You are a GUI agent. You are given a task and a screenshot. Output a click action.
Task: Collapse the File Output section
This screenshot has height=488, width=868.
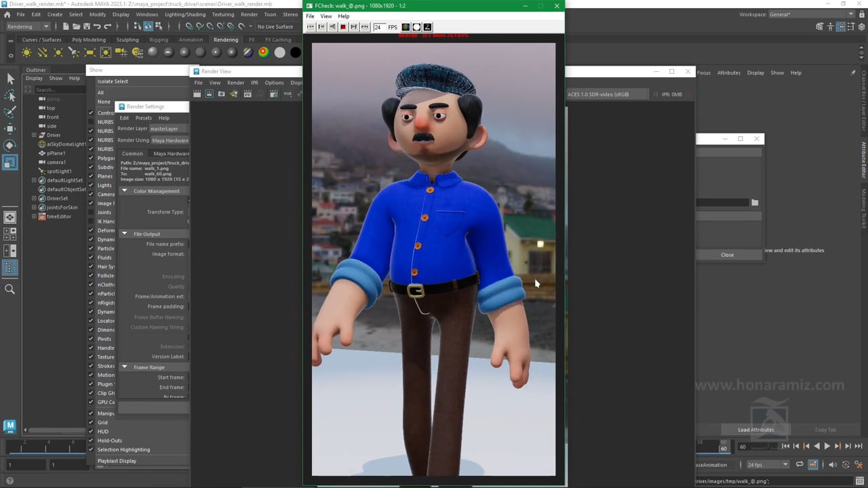pos(125,234)
